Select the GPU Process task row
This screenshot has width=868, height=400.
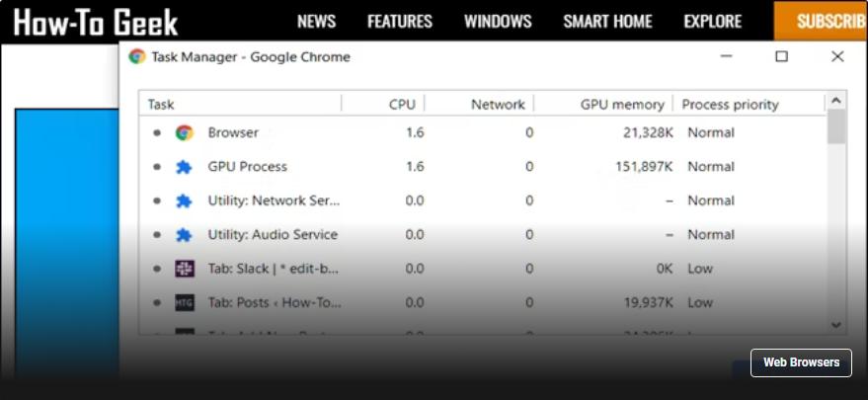(483, 167)
